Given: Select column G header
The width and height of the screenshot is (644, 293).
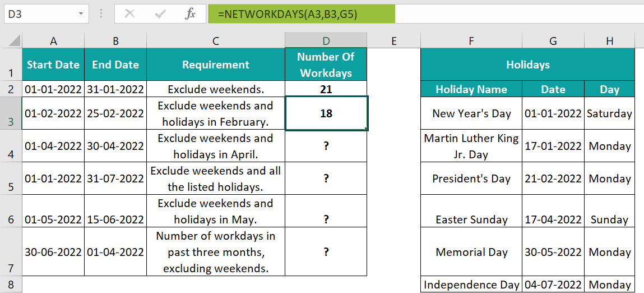Looking at the screenshot, I should point(553,40).
